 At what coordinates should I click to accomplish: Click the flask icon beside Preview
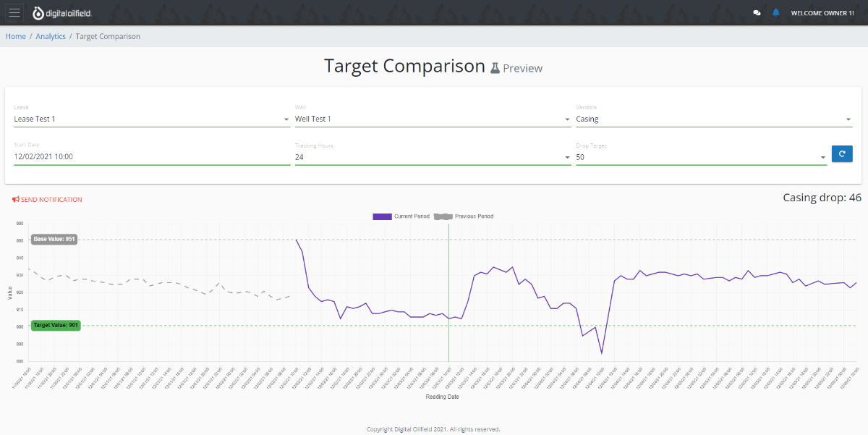[x=494, y=67]
